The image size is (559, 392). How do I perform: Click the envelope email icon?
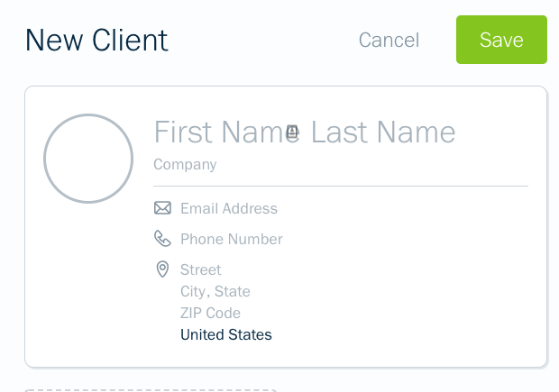click(x=162, y=208)
